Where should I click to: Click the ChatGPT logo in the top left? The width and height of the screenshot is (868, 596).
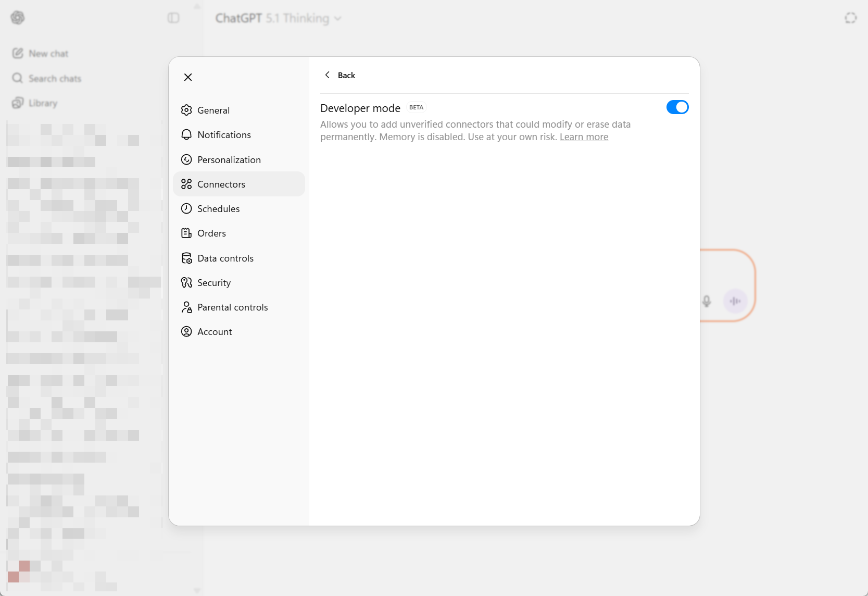click(18, 17)
